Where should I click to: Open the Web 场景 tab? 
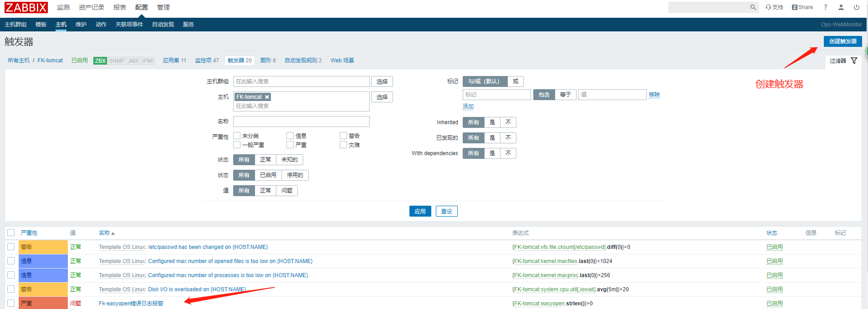pos(342,61)
